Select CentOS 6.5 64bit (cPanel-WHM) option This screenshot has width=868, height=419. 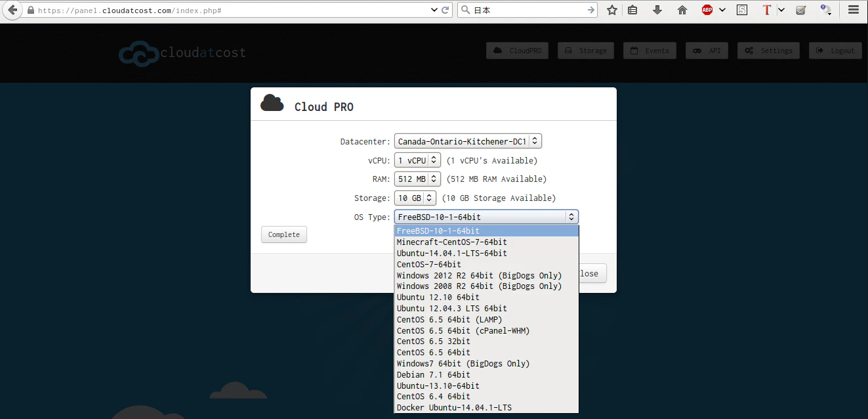pyautogui.click(x=486, y=330)
